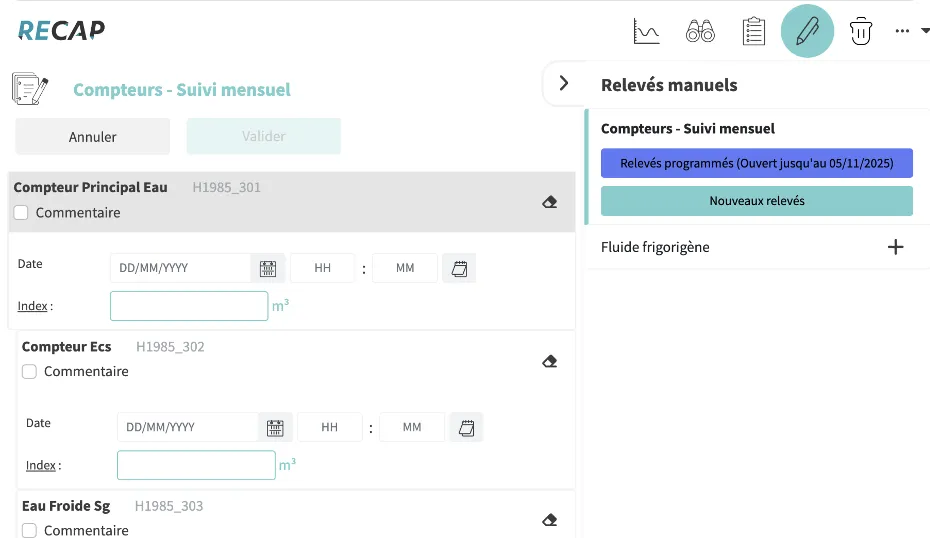
Task: Expand the Fluide frigorigène section
Action: 895,247
